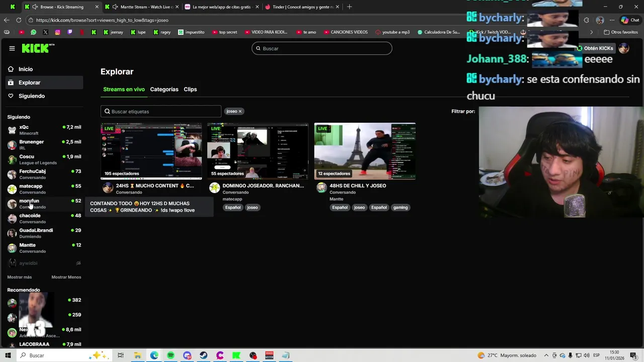Collapse list with Mostrar Menos

coord(66,277)
